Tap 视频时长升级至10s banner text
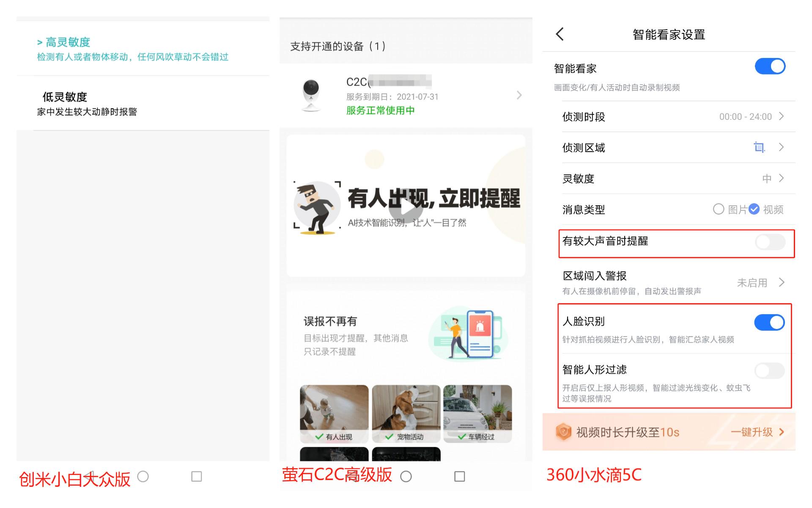 [628, 432]
